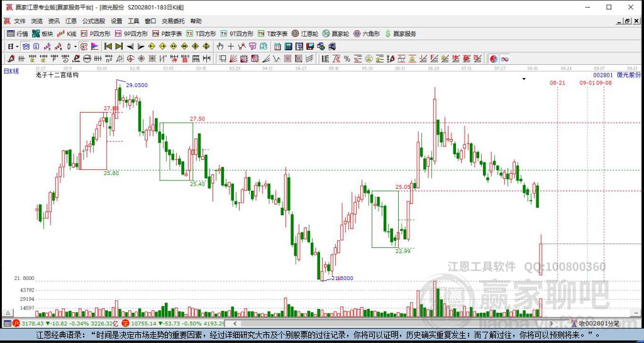This screenshot has height=343, width=644.
Task: Open the 江恩轮 Gann wheel
Action: pyautogui.click(x=305, y=34)
